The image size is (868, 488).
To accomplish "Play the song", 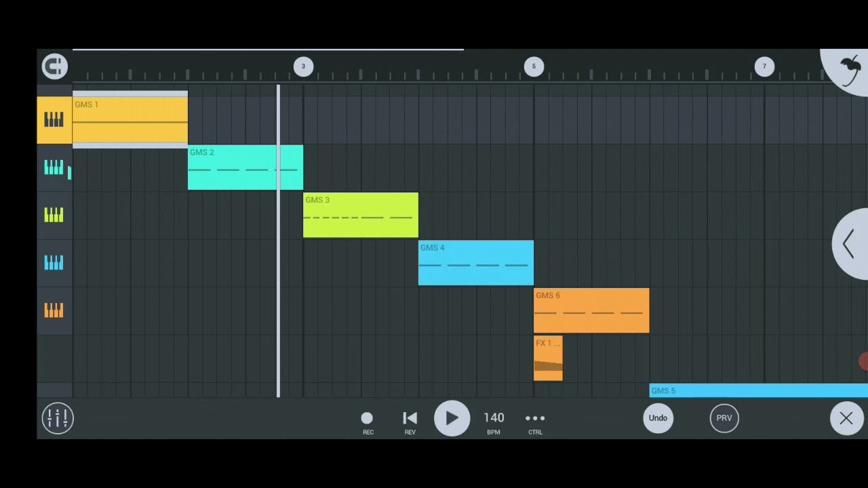I will 452,418.
